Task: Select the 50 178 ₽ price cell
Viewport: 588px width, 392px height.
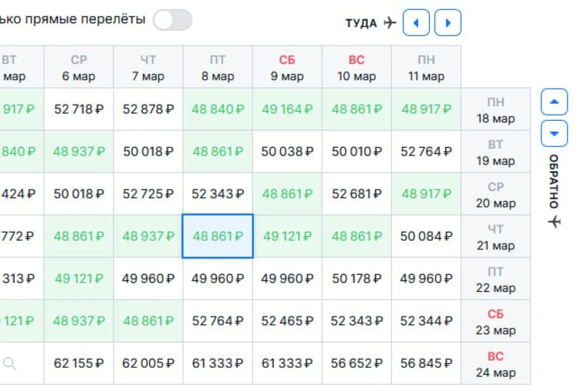Action: click(356, 279)
